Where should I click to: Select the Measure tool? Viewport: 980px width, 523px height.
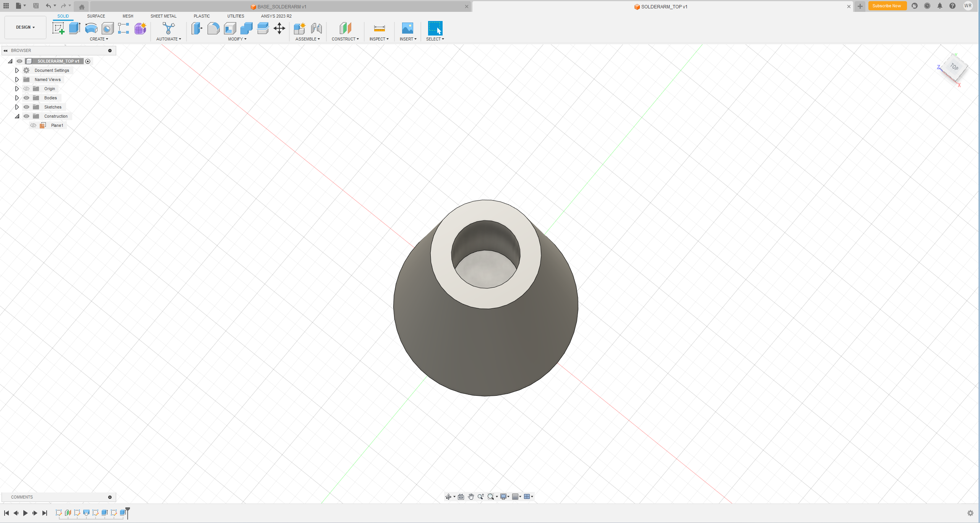379,28
